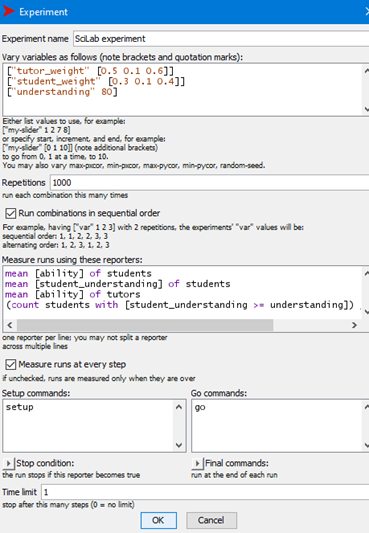Click the up arrow of reporters vertical scrollbar
This screenshot has width=369, height=533.
click(366, 273)
